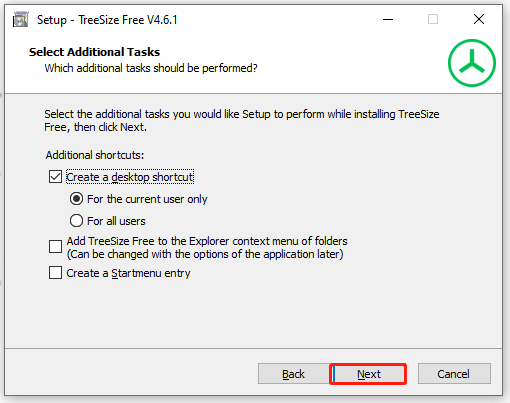The width and height of the screenshot is (510, 403).
Task: Cancel the TreeSize Free installation
Action: click(x=454, y=374)
